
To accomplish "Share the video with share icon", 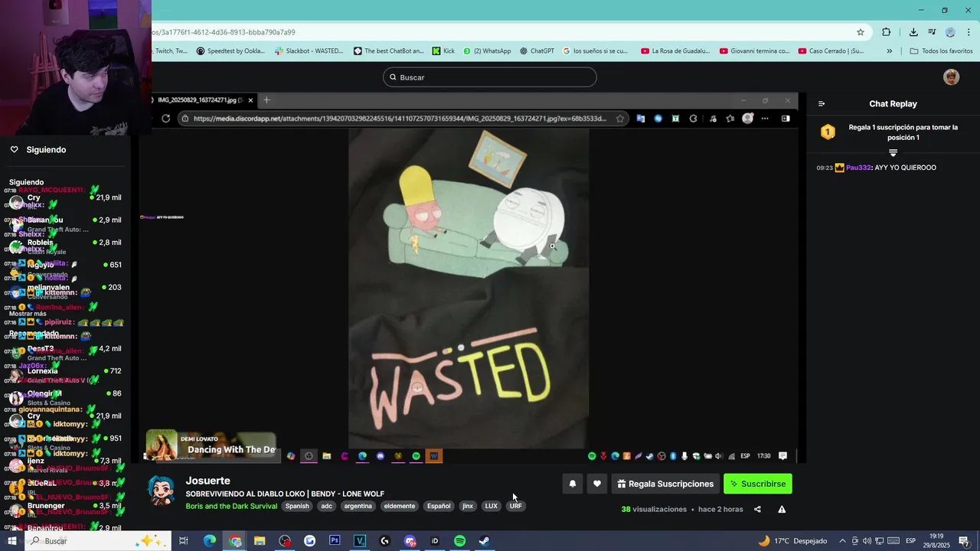I will [757, 510].
